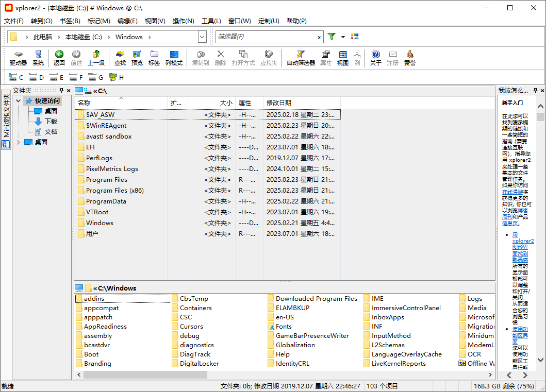The height and width of the screenshot is (392, 546).
Task: Open the 工具(L) menu
Action: click(211, 21)
